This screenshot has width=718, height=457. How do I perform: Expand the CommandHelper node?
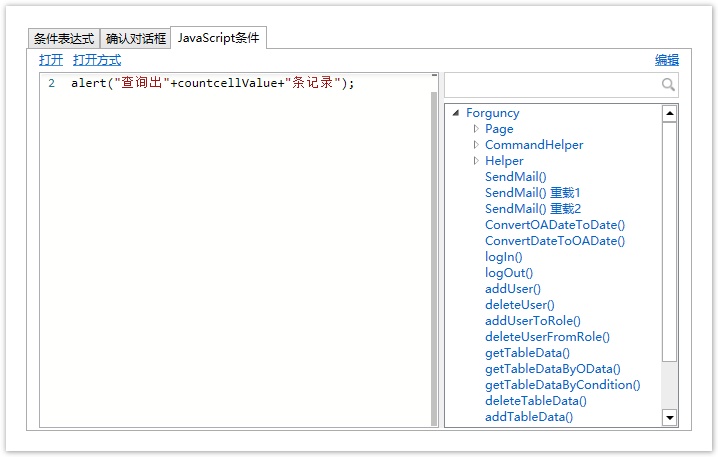tap(476, 145)
